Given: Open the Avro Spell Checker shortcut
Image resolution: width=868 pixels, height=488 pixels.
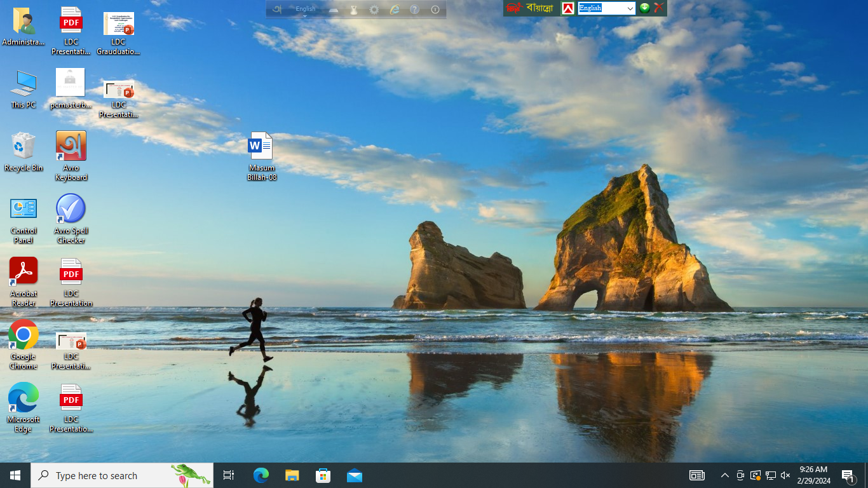Looking at the screenshot, I should tap(71, 210).
